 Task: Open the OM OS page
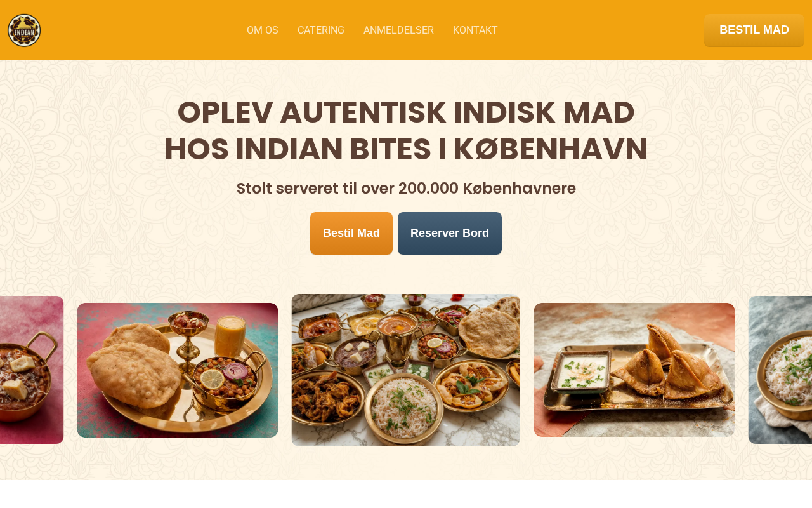point(263,30)
